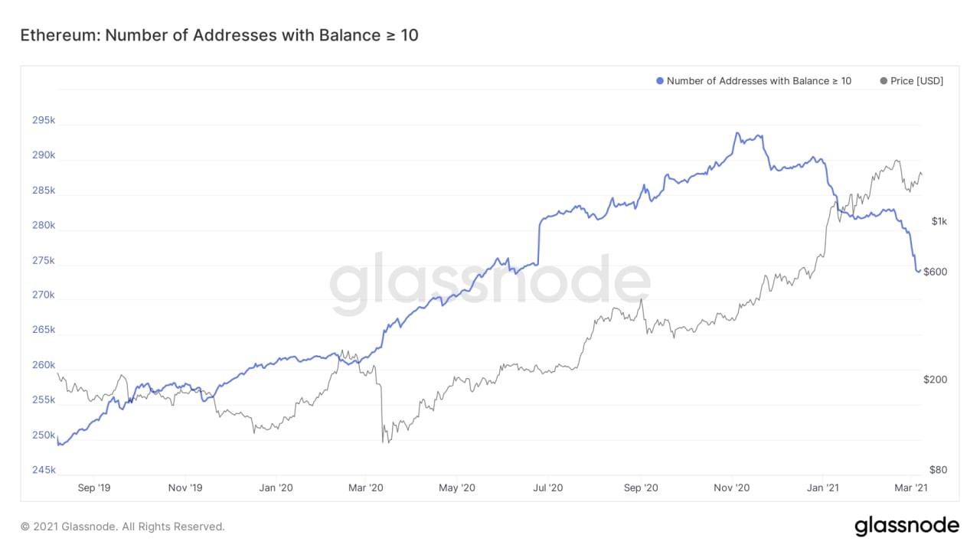The width and height of the screenshot is (980, 551).
Task: Open the black glassnode logo
Action: click(x=906, y=526)
